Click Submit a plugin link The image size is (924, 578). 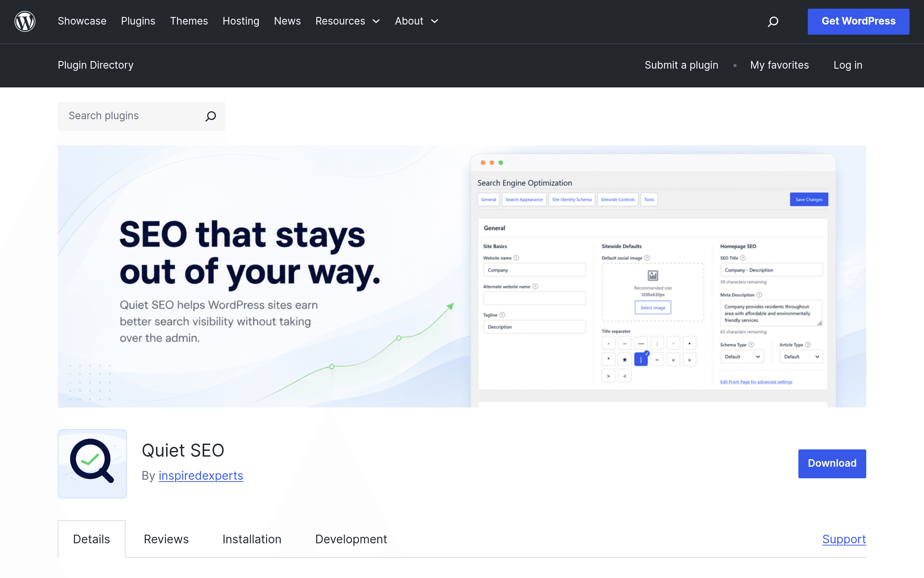tap(681, 65)
